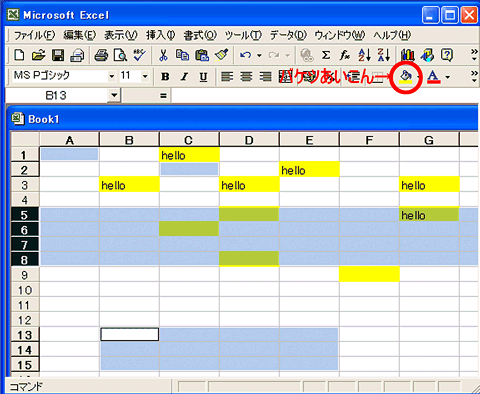
Task: Click the grayed Redo arrow icon
Action: click(274, 55)
